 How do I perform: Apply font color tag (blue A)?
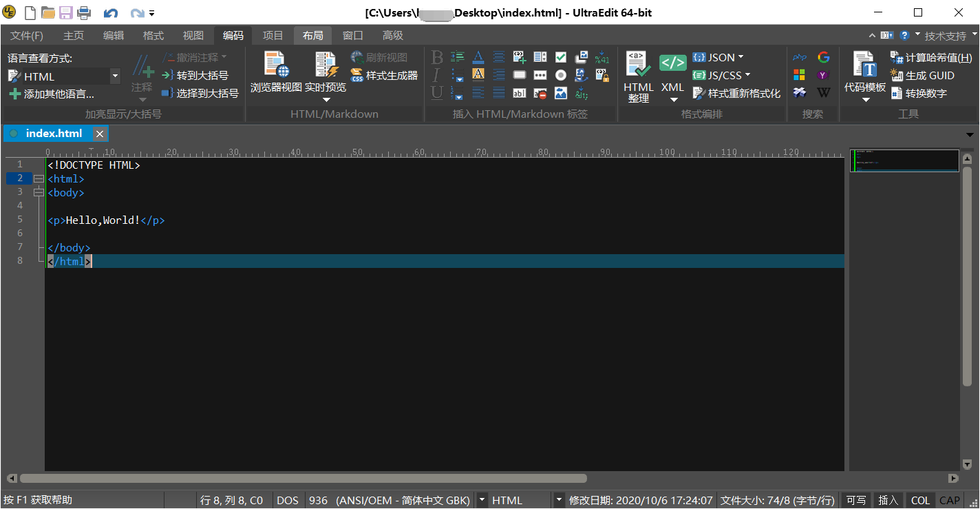[x=478, y=57]
